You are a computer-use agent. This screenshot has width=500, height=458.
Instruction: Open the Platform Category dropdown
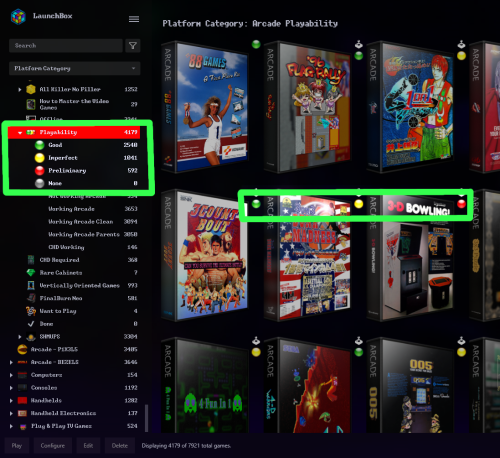pos(75,68)
